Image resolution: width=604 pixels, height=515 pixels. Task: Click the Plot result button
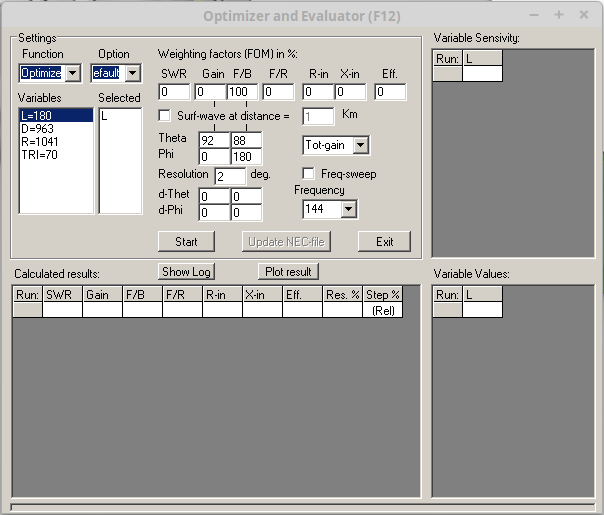click(x=288, y=272)
